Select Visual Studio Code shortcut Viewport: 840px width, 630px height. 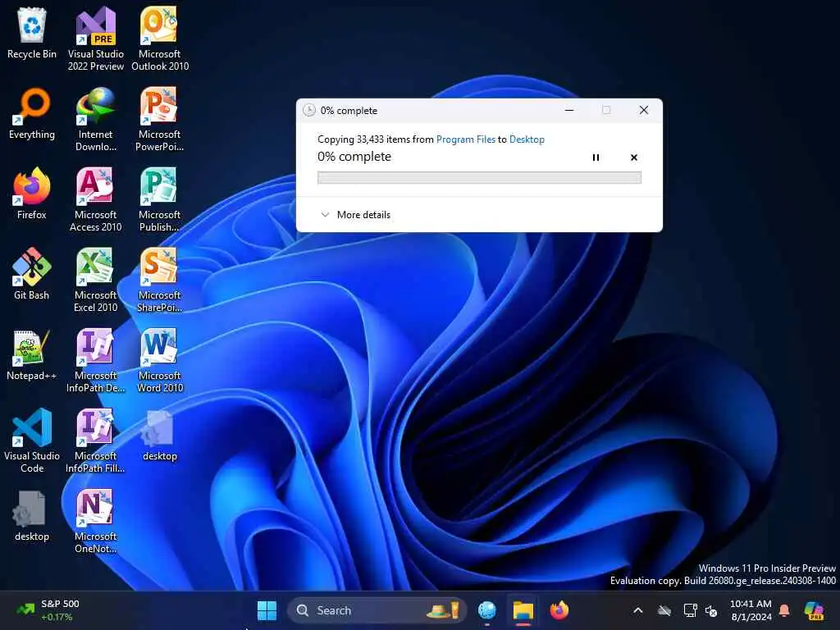pyautogui.click(x=32, y=441)
